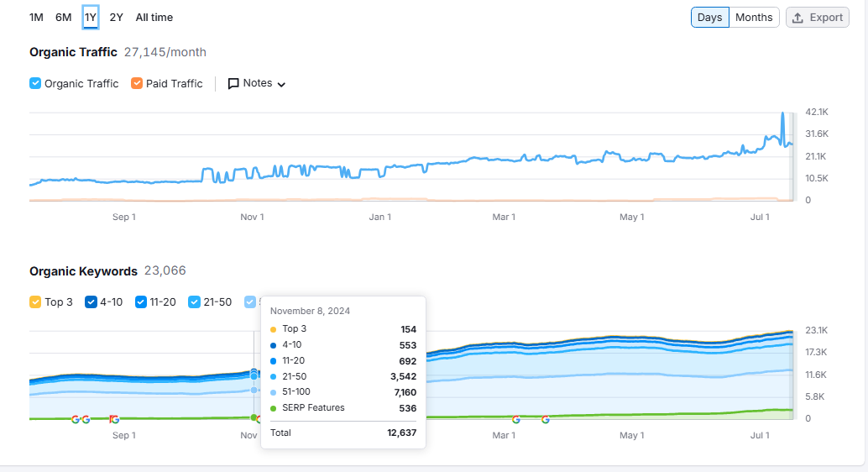Viewport: 868px width, 472px height.
Task: Toggle the Top 3 keywords checkbox
Action: (35, 302)
